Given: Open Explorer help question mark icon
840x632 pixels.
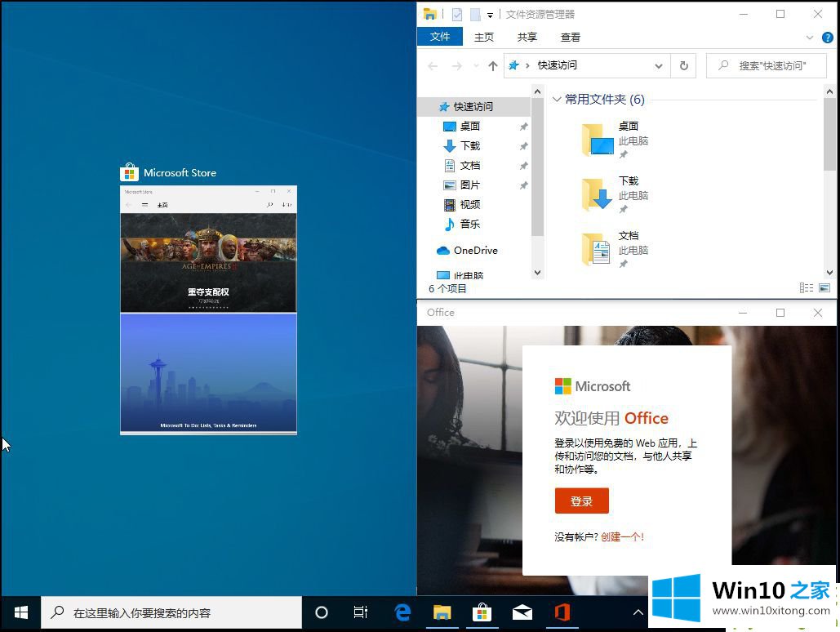Looking at the screenshot, I should (x=827, y=38).
